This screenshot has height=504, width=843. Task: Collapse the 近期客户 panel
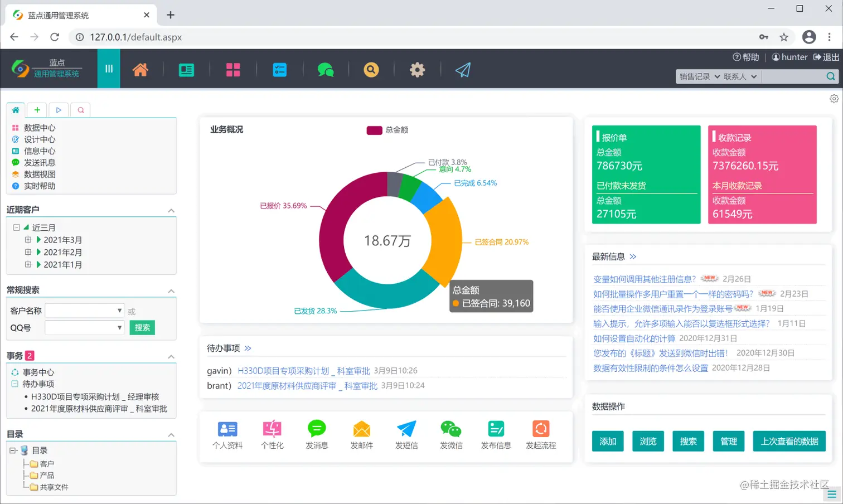pos(171,211)
